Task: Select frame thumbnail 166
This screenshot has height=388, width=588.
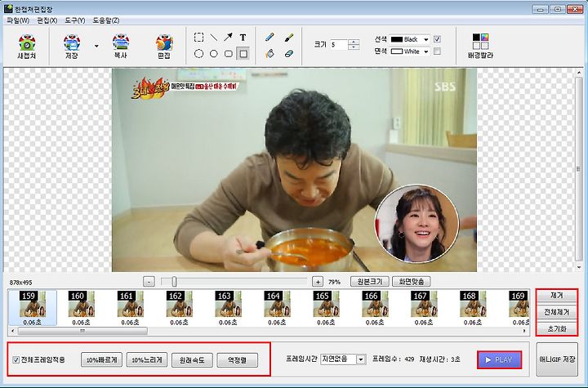Action: (375, 308)
